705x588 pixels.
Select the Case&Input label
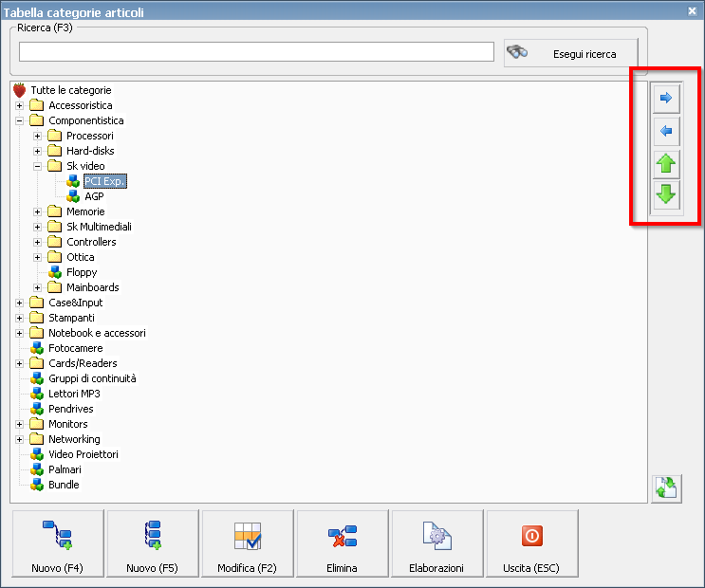(76, 303)
